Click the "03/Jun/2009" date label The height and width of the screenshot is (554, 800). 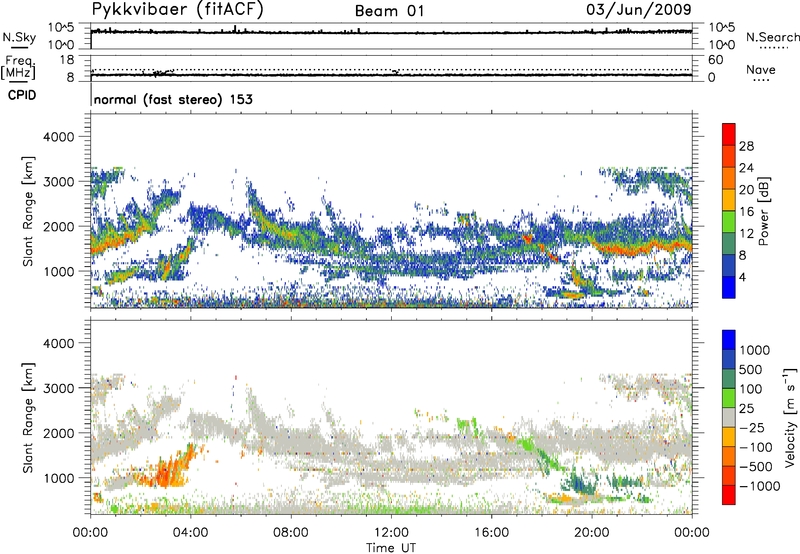(x=639, y=10)
